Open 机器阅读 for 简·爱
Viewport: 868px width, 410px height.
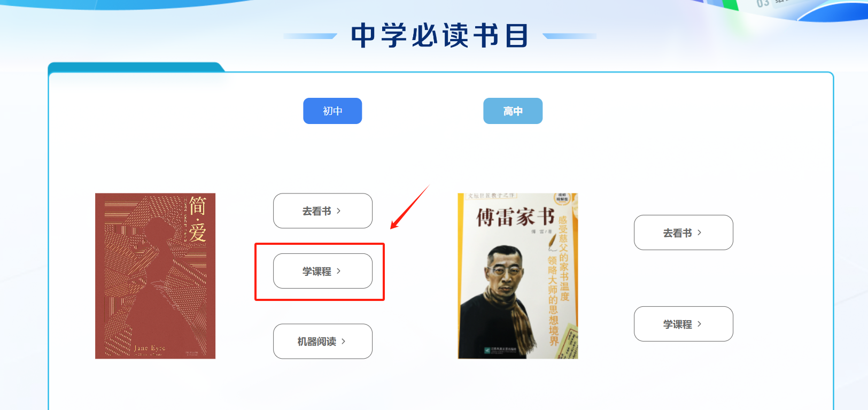coord(322,341)
